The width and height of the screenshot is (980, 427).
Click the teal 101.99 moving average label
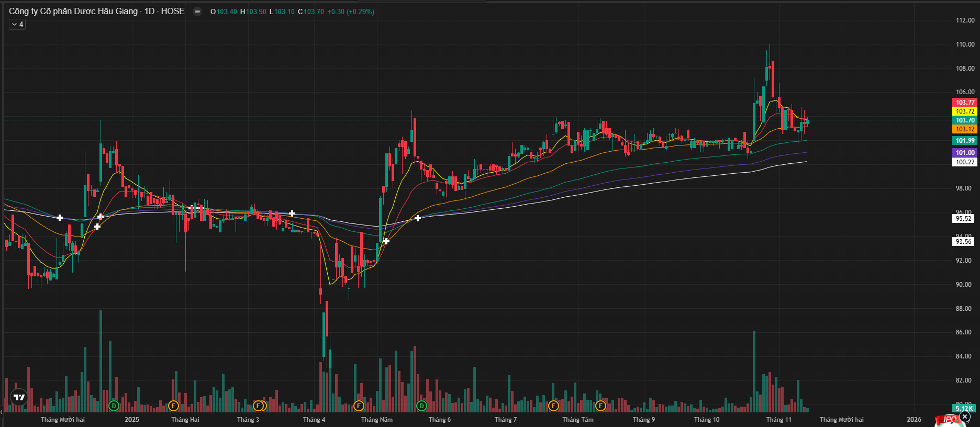click(x=965, y=141)
